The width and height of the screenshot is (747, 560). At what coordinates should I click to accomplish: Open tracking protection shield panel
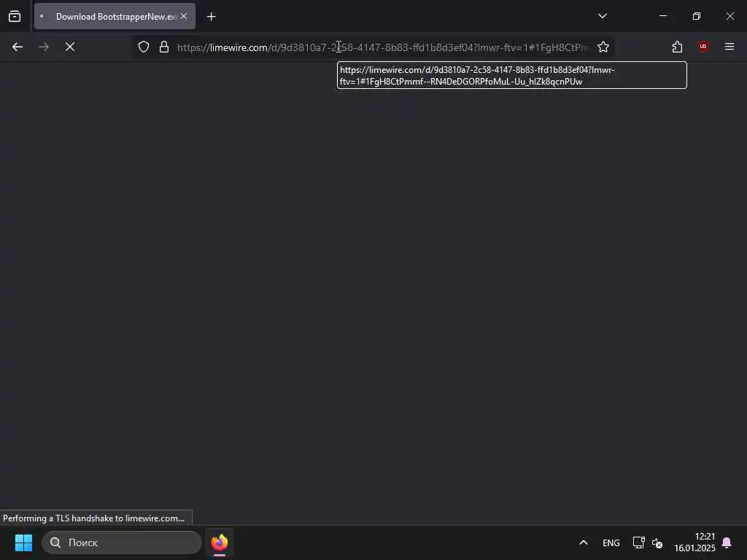tap(144, 47)
